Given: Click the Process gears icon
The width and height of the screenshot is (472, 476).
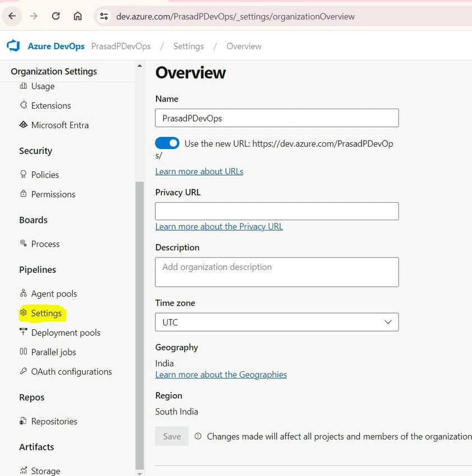Looking at the screenshot, I should (x=24, y=243).
